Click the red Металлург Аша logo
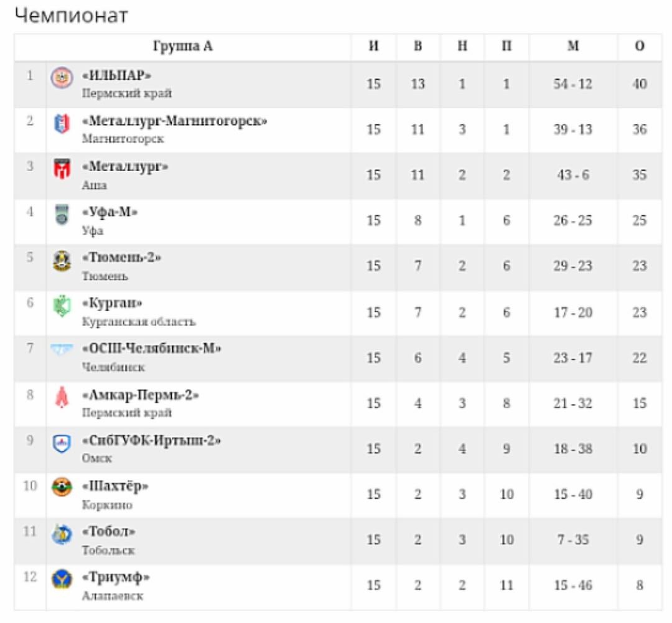Image resolution: width=672 pixels, height=623 pixels. tap(62, 169)
